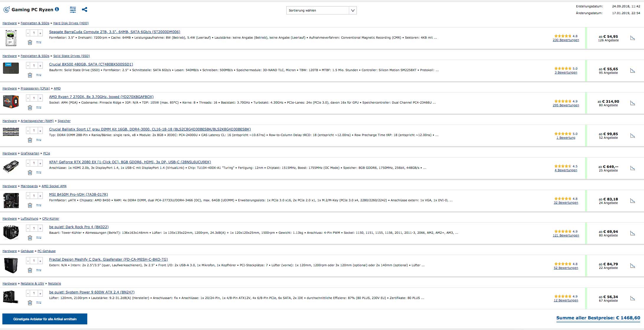
Task: Click move icon for Fractal Design Meshify C
Action: click(39, 270)
